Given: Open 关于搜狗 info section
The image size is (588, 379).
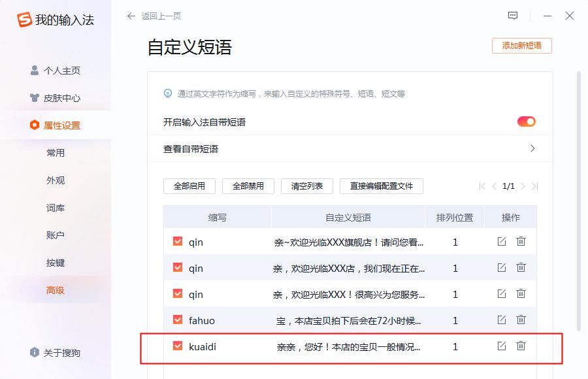Looking at the screenshot, I should pos(56,353).
